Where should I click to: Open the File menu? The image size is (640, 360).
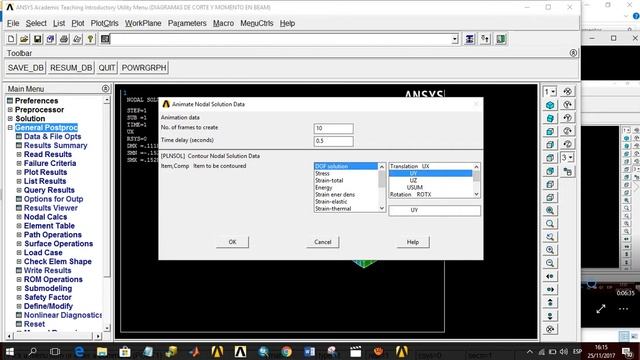tap(13, 23)
